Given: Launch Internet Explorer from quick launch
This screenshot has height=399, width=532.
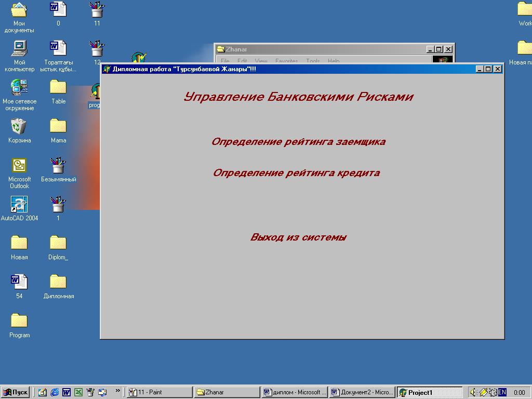Looking at the screenshot, I should coord(55,392).
